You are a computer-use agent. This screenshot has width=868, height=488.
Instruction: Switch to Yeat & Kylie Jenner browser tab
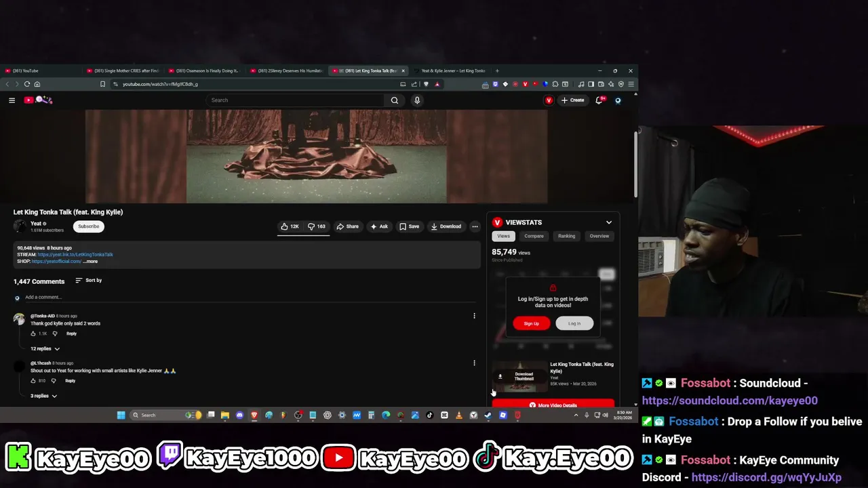(x=450, y=70)
